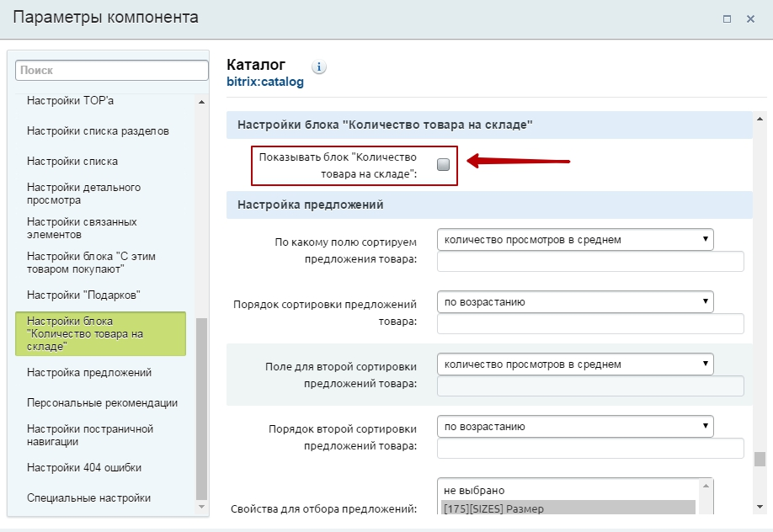This screenshot has height=532, width=773.
Task: Click in the Поиск search field
Action: [111, 71]
